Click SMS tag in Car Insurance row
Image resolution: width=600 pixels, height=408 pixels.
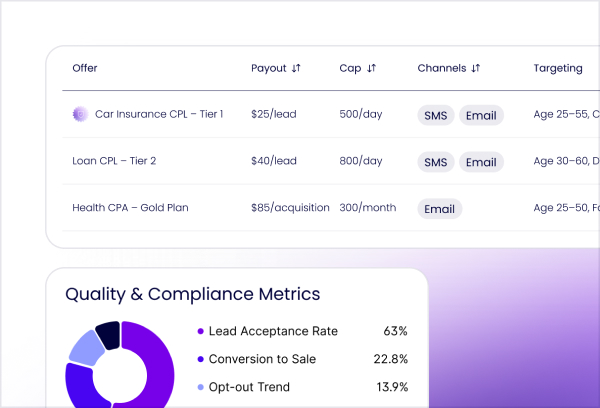(x=435, y=115)
